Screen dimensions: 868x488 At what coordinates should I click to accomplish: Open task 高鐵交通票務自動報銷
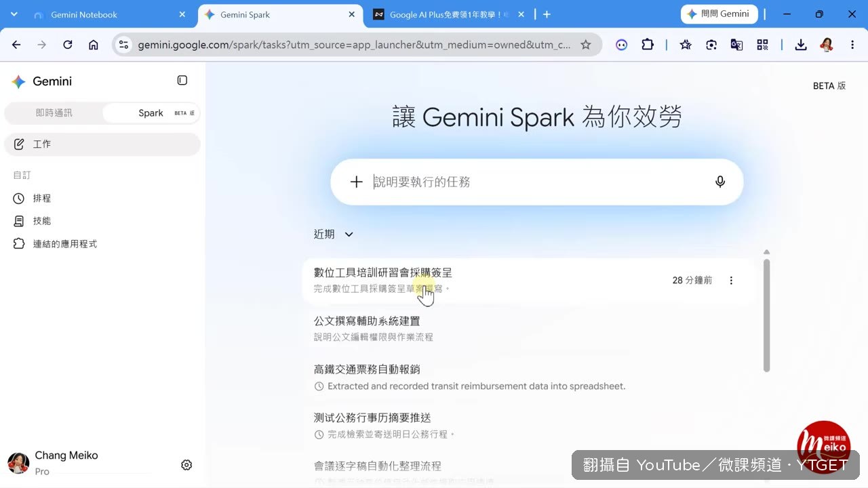click(528, 377)
